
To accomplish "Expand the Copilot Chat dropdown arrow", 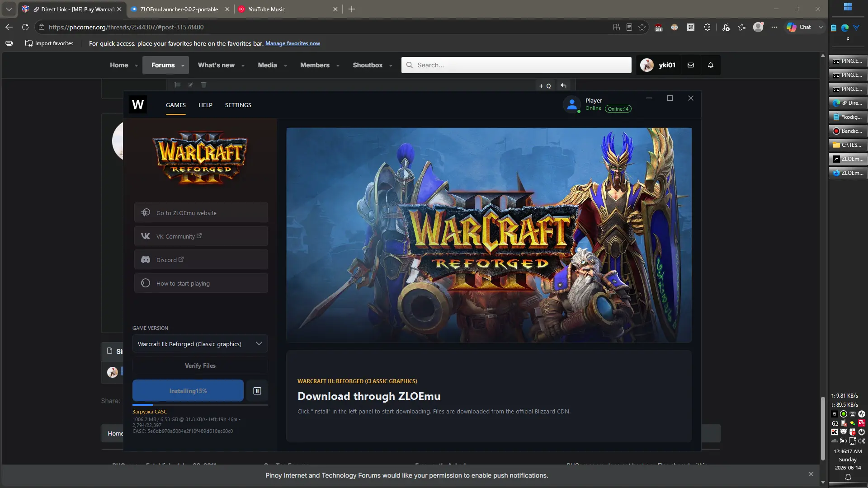I will click(x=821, y=27).
